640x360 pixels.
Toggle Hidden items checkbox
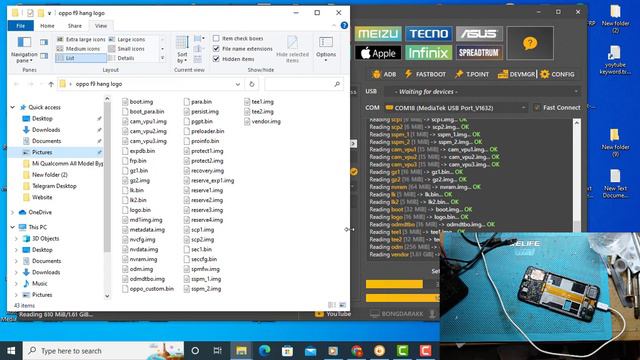(216, 59)
